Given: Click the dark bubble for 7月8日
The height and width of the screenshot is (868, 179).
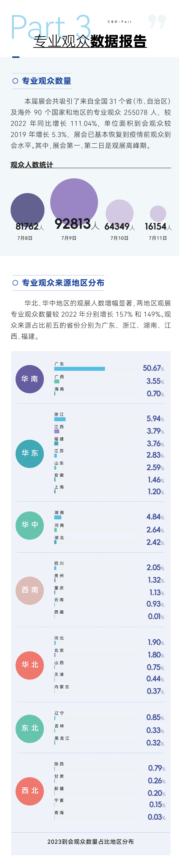Looking at the screenshot, I should (27, 209).
